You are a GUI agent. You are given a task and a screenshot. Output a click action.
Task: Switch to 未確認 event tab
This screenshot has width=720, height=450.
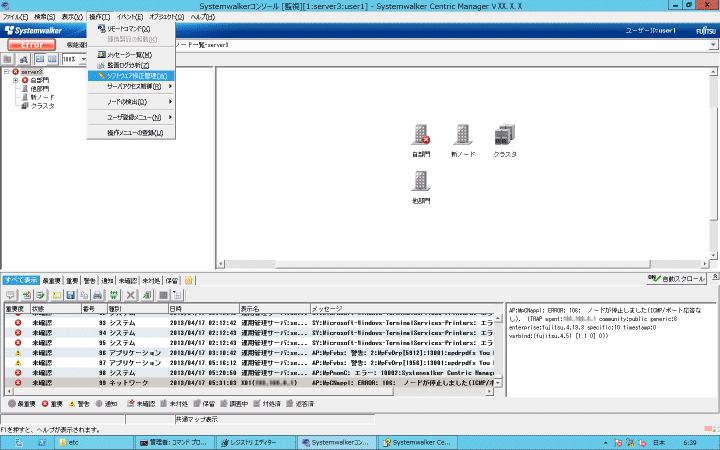[128, 281]
